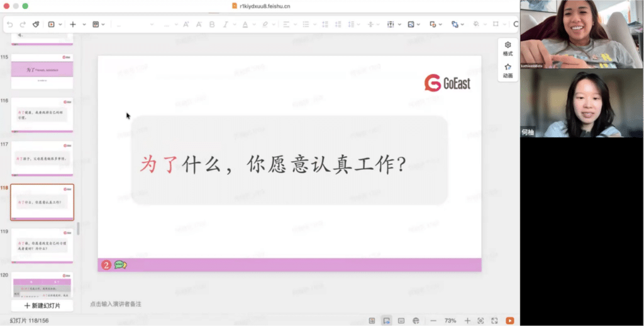The height and width of the screenshot is (326, 644).
Task: Click the GoEast logo on slide
Action: [x=447, y=82]
